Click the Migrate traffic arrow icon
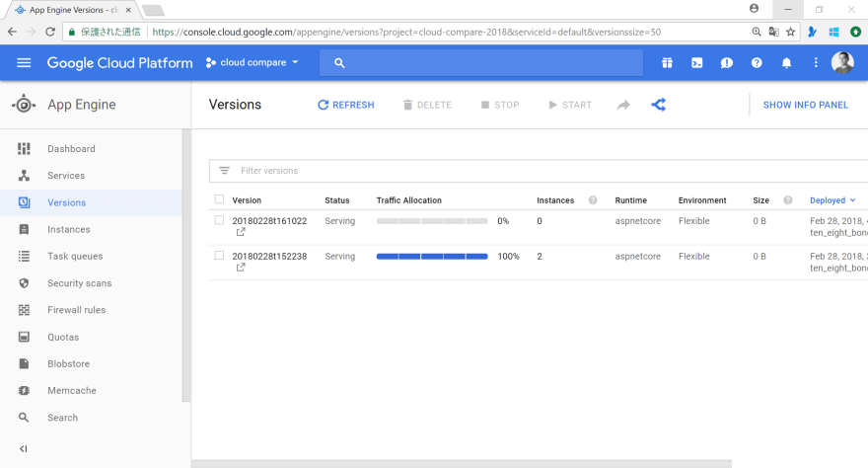 pyautogui.click(x=623, y=105)
